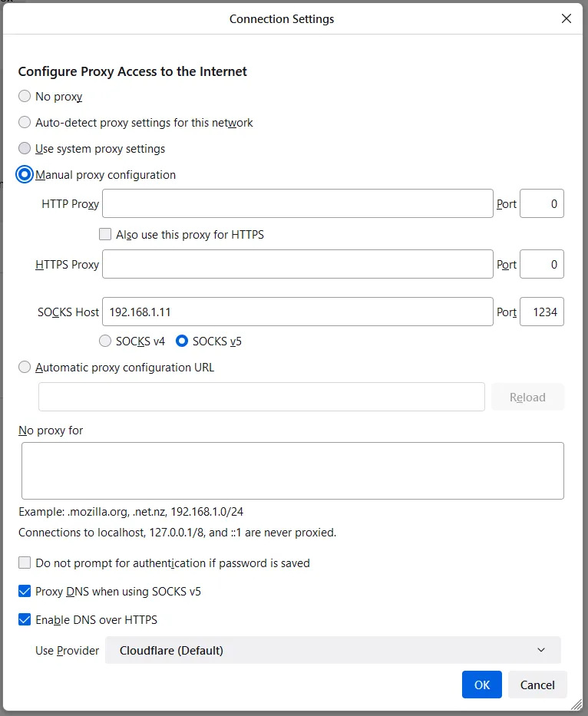Image resolution: width=588 pixels, height=716 pixels.
Task: Click the Cancel button
Action: tap(537, 685)
